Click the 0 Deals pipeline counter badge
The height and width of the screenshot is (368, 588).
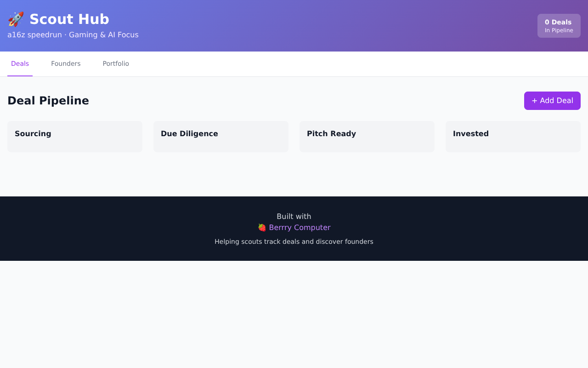[559, 25]
